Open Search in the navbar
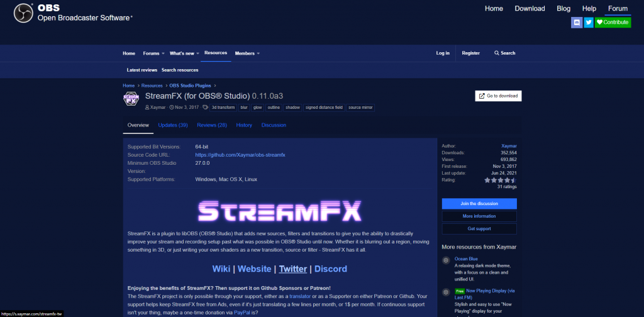Image resolution: width=644 pixels, height=317 pixels. 505,53
